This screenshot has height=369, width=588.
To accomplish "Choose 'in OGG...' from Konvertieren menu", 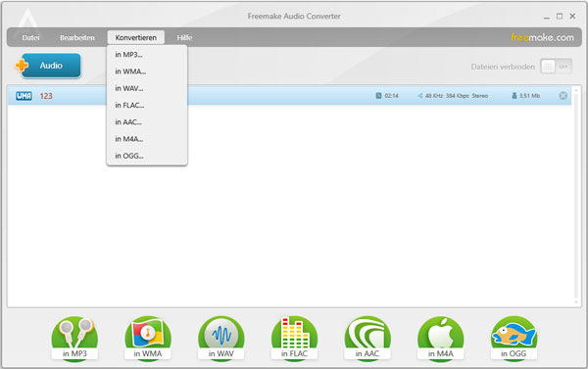I will pyautogui.click(x=147, y=156).
